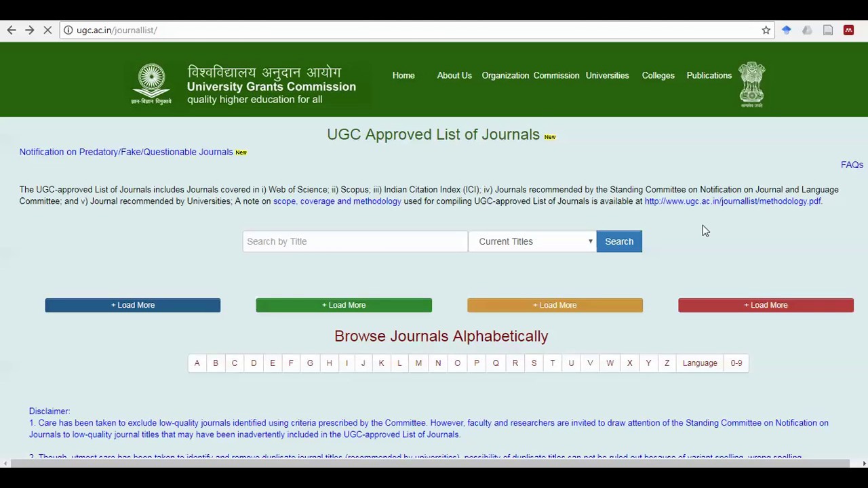The image size is (868, 488).
Task: Browse journals starting with E
Action: (273, 363)
